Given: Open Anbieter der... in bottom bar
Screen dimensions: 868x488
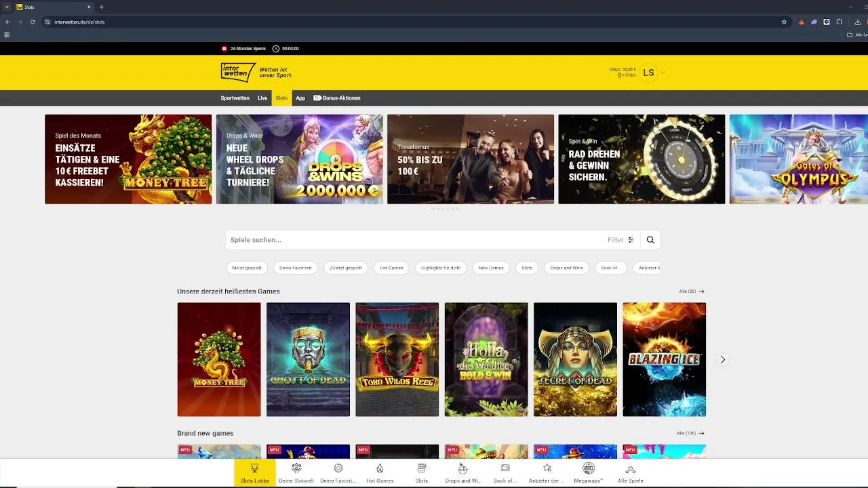Looking at the screenshot, I should pos(547,473).
